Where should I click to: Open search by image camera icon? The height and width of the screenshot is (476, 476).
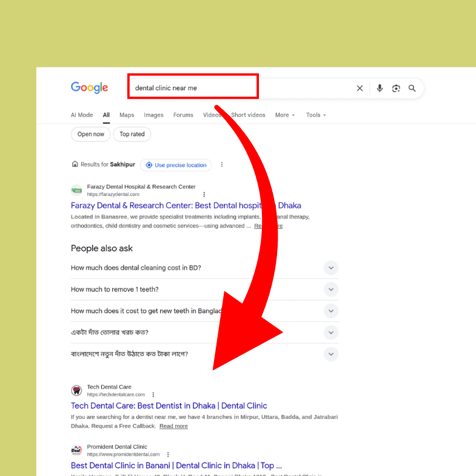(396, 89)
